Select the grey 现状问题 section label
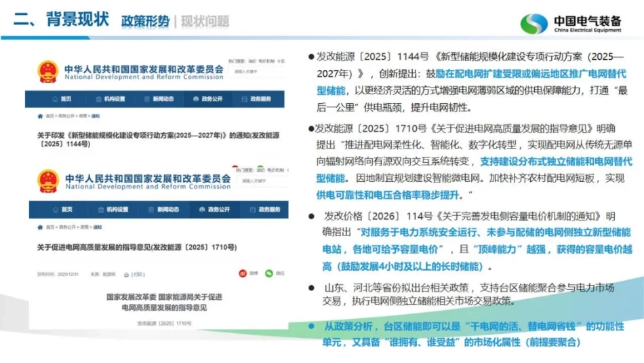Screen dimensions: 644x363 tap(205, 21)
